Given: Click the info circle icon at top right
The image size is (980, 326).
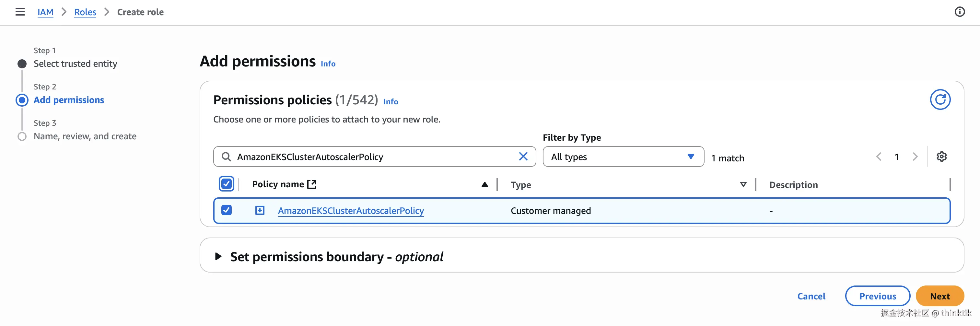Looking at the screenshot, I should coord(960,12).
